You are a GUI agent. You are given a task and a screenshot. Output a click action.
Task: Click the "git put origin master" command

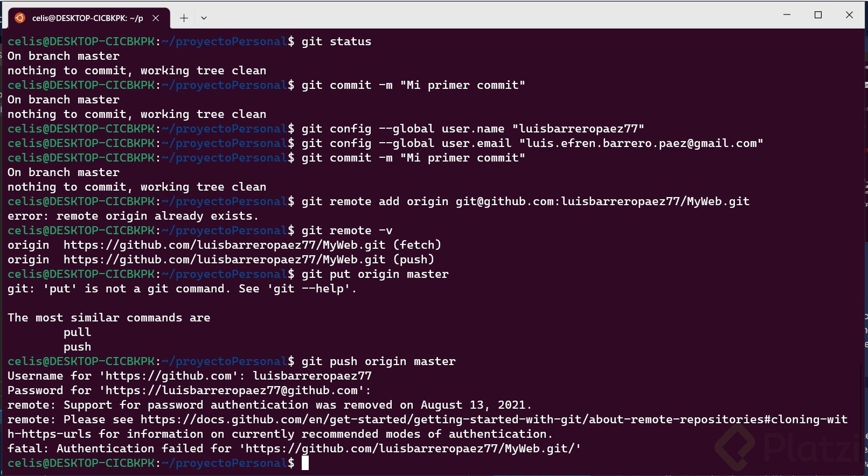[374, 274]
